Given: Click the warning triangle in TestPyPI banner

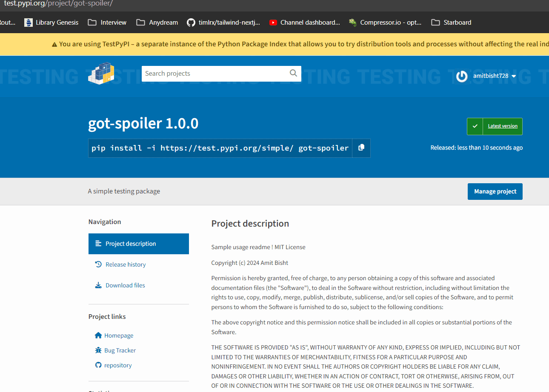Looking at the screenshot, I should [x=54, y=44].
